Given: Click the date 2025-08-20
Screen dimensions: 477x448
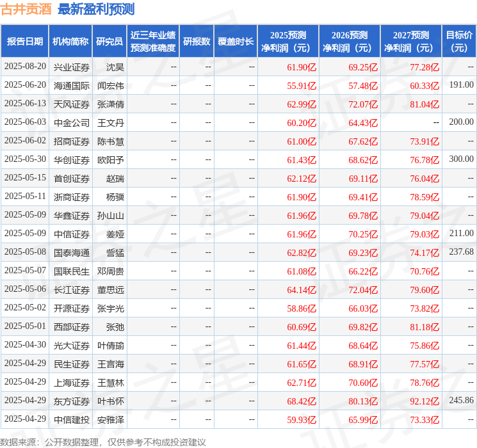Looking at the screenshot, I should (25, 67).
